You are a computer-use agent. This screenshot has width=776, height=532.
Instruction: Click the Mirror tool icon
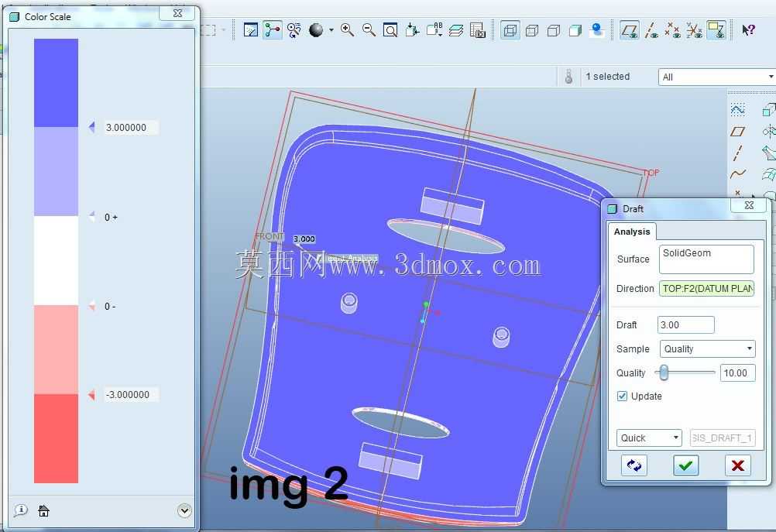tap(769, 131)
